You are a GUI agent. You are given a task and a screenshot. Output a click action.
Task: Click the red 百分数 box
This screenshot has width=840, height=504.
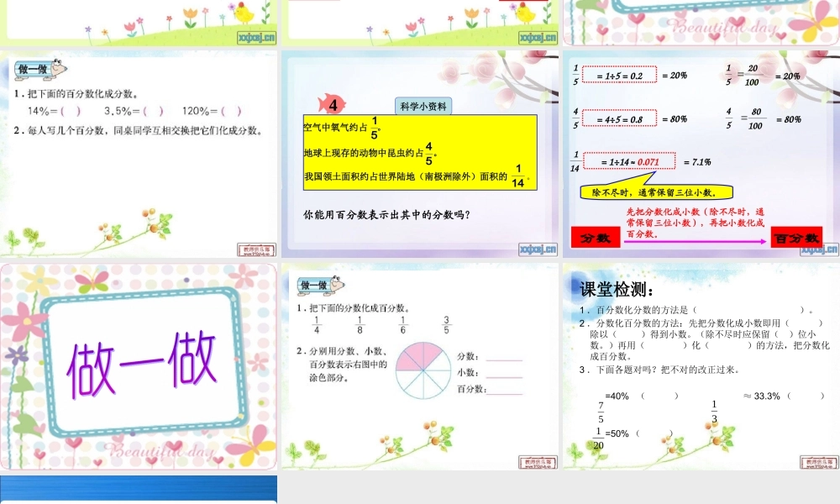point(796,237)
